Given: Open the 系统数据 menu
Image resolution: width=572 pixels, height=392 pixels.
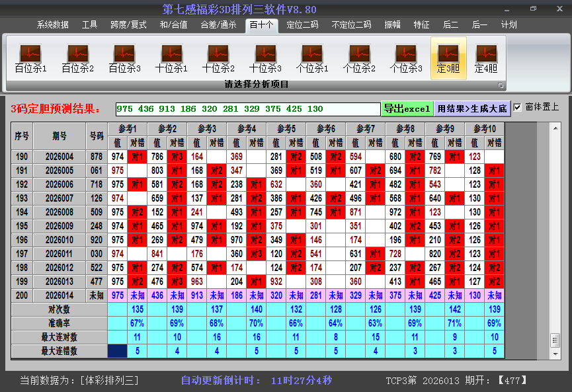Looking at the screenshot, I should [x=52, y=25].
